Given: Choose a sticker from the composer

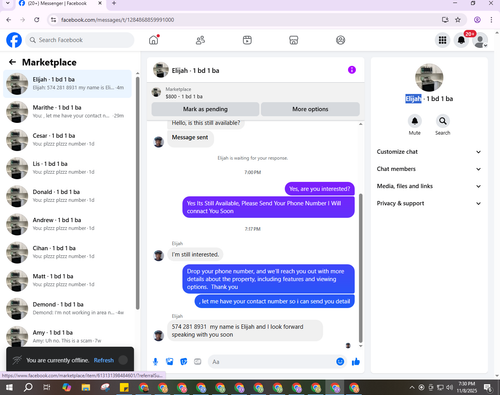Looking at the screenshot, I should coord(184,362).
